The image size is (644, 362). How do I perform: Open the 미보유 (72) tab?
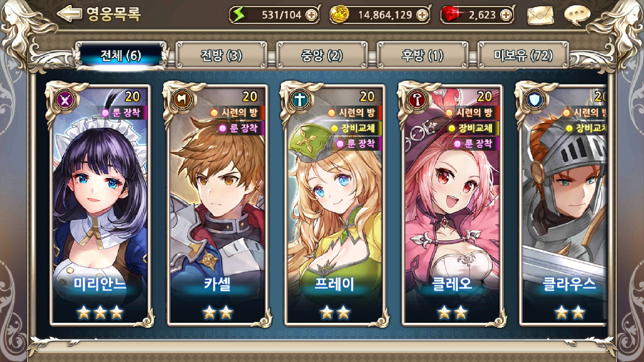click(x=523, y=55)
